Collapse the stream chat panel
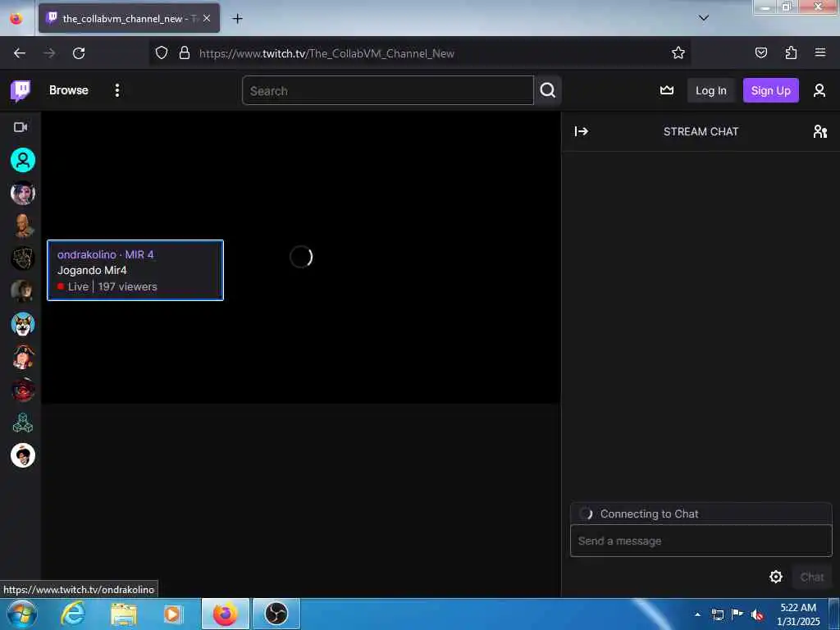 pos(582,131)
